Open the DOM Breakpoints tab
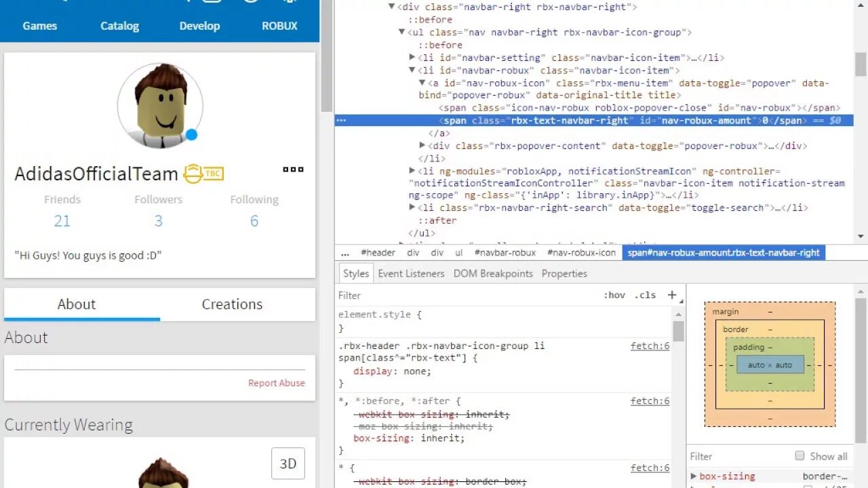 [493, 274]
